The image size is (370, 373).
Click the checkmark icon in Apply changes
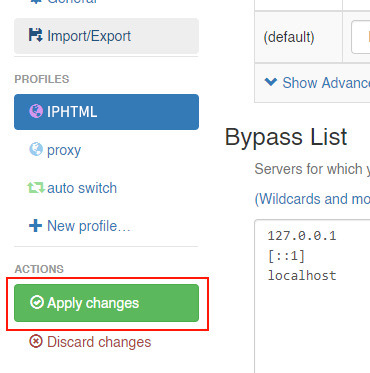pos(36,302)
